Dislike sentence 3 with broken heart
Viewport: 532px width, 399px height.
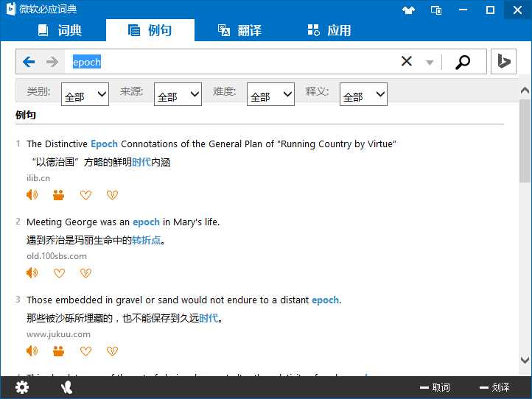point(112,351)
